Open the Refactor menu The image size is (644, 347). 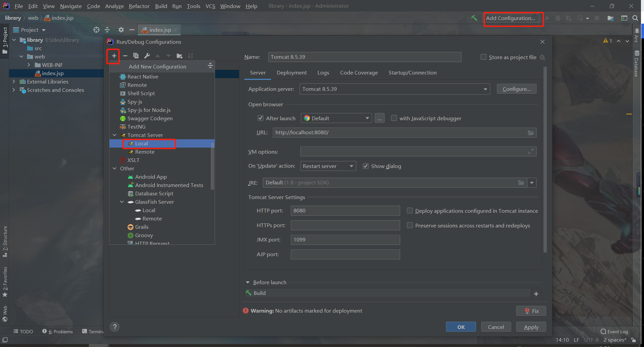click(139, 6)
